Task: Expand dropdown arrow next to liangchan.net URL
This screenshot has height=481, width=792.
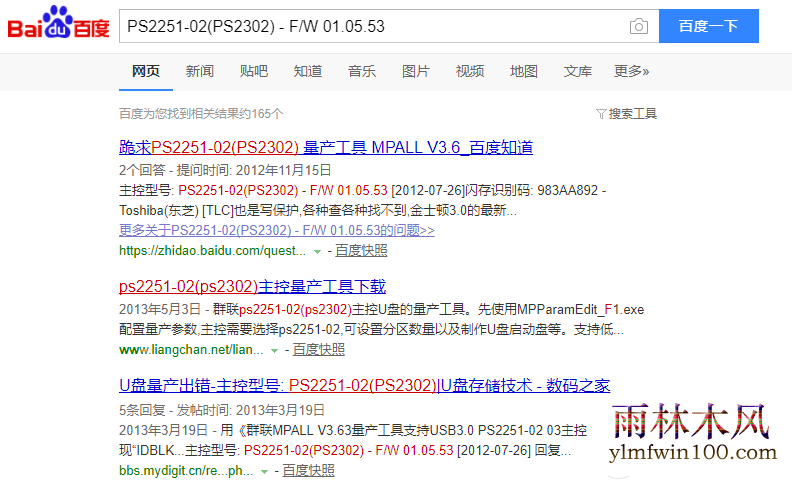Action: pyautogui.click(x=274, y=350)
